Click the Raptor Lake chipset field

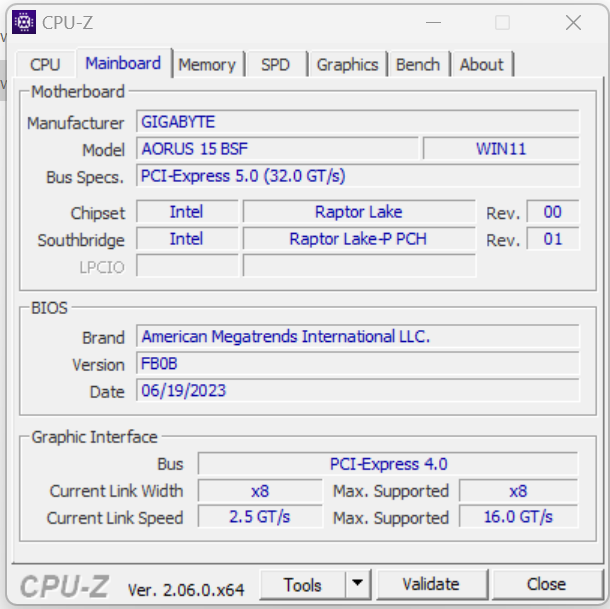(359, 212)
